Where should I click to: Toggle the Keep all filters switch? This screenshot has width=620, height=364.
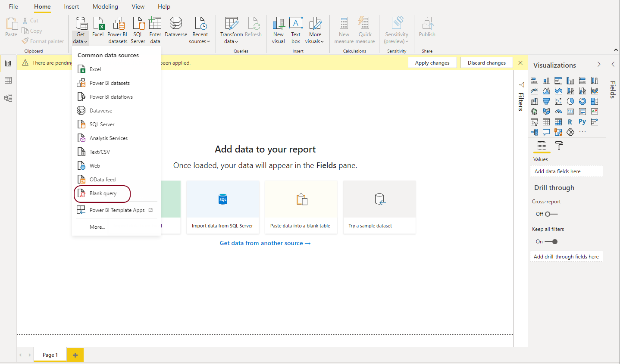tap(551, 242)
